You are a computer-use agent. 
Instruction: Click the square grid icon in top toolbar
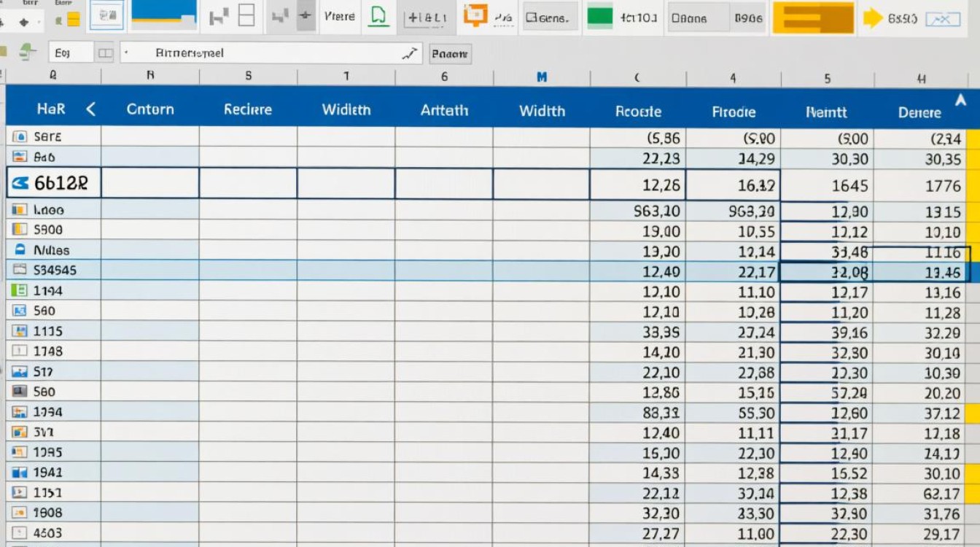[247, 15]
